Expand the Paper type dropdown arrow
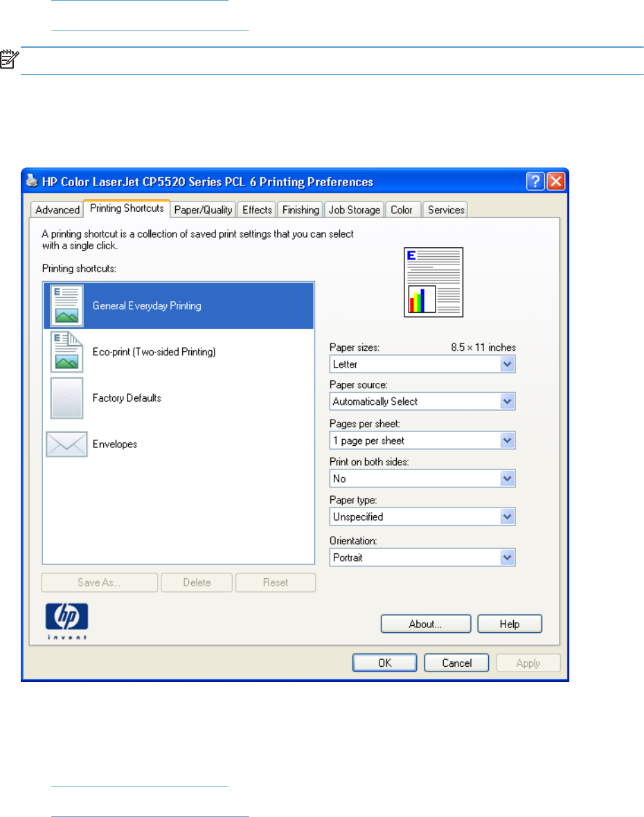 point(508,517)
